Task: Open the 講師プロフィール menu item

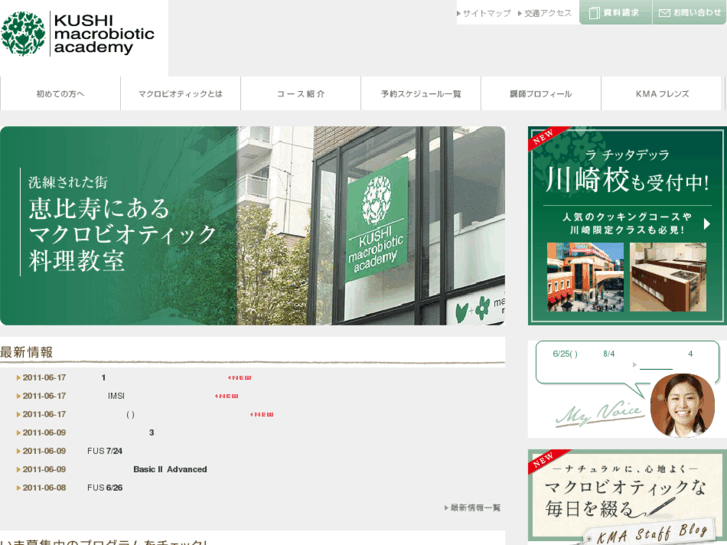Action: 541,94
